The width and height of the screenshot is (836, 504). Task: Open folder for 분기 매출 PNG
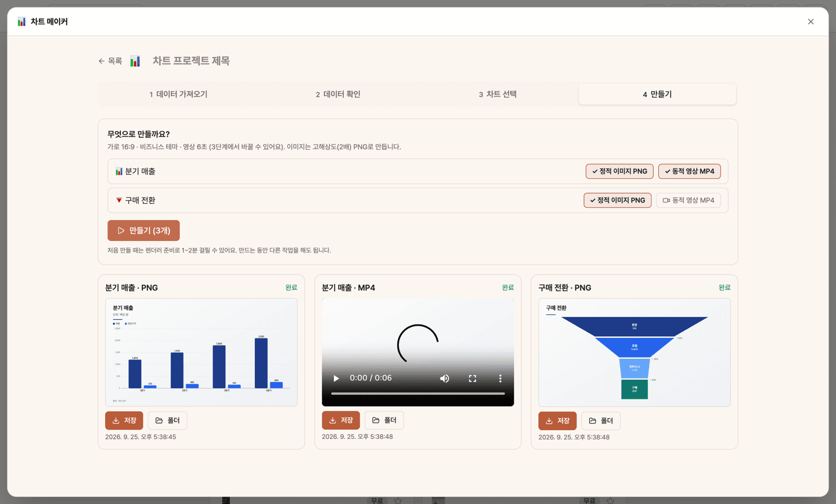168,420
